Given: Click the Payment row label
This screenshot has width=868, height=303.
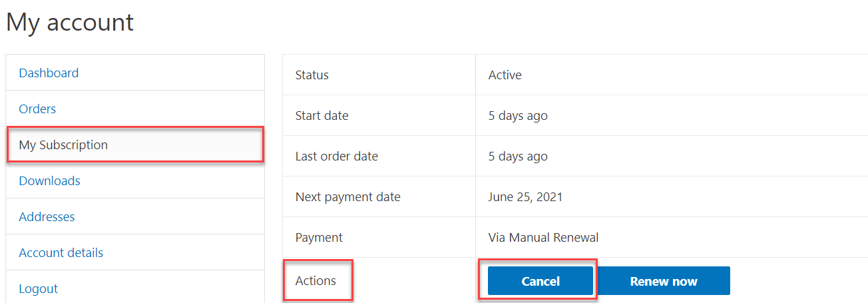Looking at the screenshot, I should (319, 238).
